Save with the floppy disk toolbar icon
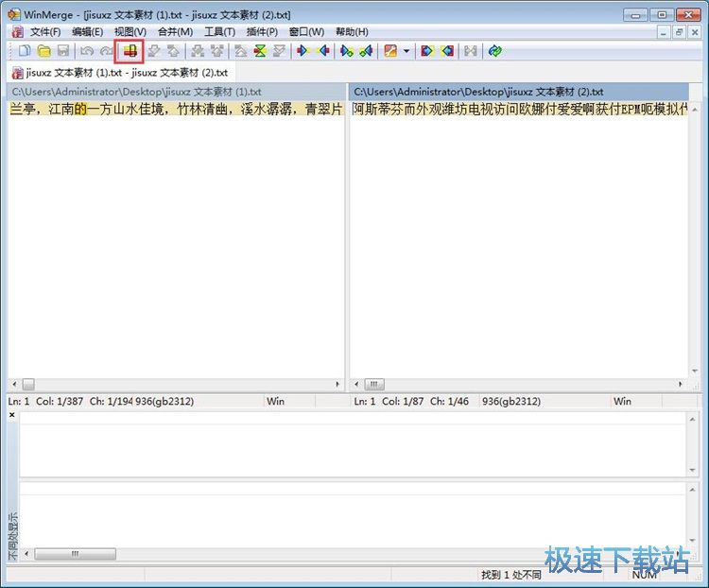This screenshot has height=588, width=709. (x=62, y=51)
